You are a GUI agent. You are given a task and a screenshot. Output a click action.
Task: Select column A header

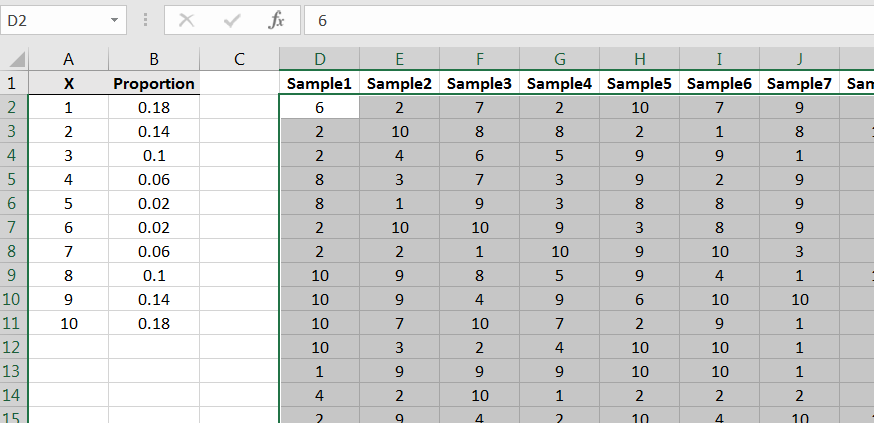tap(68, 60)
